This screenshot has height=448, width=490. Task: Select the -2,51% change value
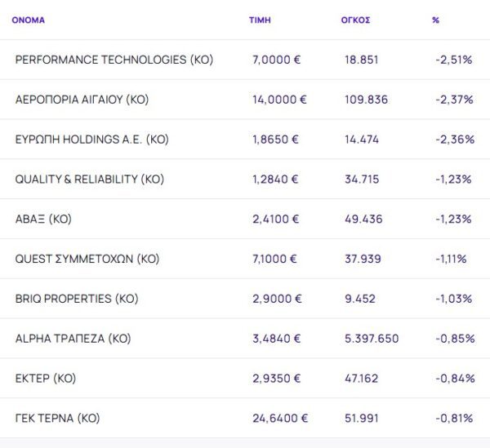454,60
